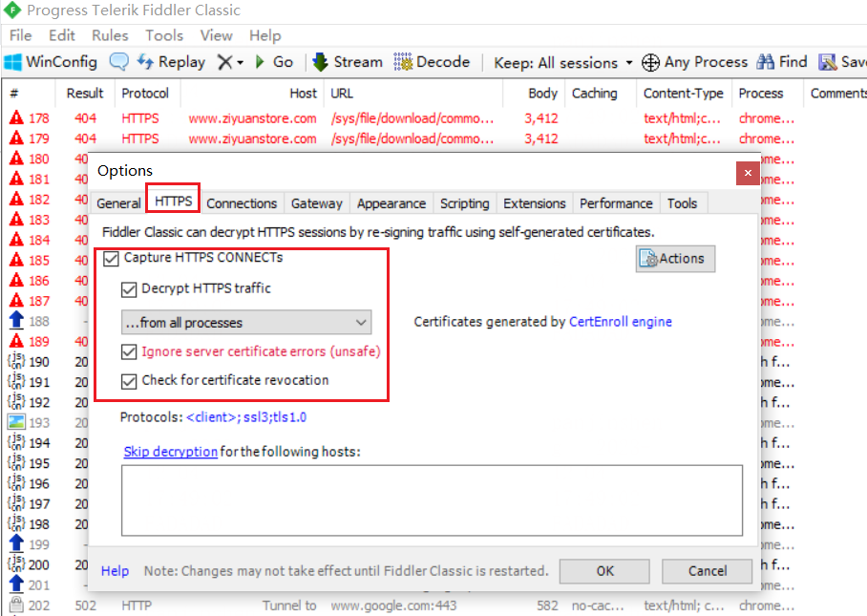
Task: Switch to the Tools tab in Options
Action: click(x=683, y=203)
